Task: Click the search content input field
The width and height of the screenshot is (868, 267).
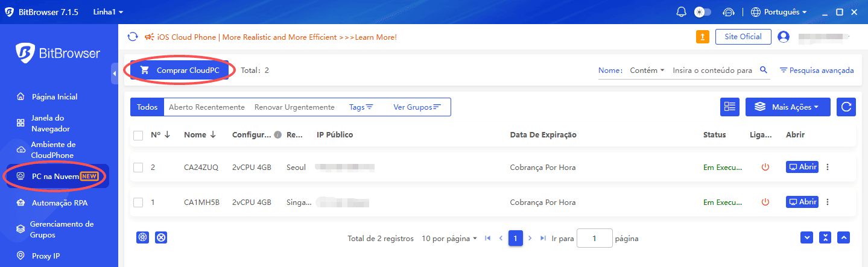Action: [712, 70]
